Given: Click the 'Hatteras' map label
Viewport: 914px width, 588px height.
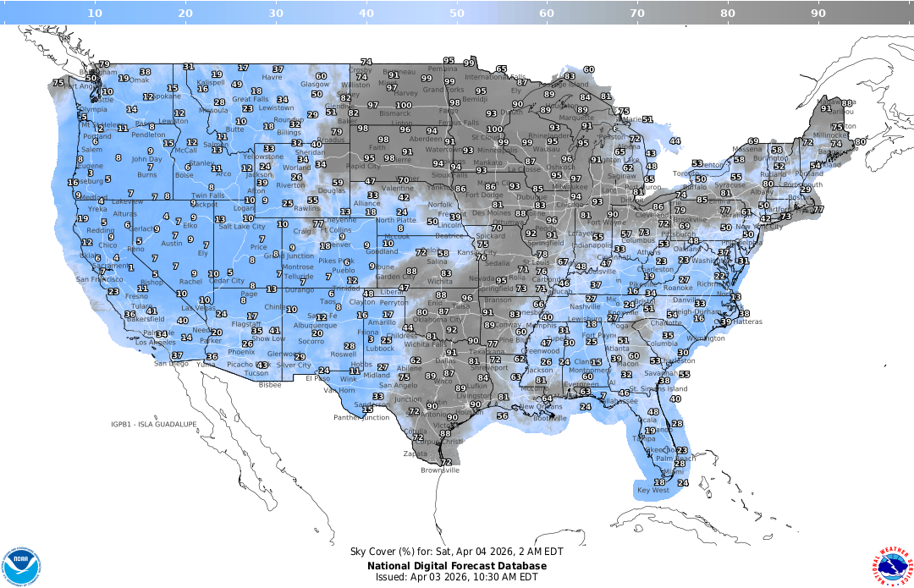Looking at the screenshot, I should coord(747,321).
